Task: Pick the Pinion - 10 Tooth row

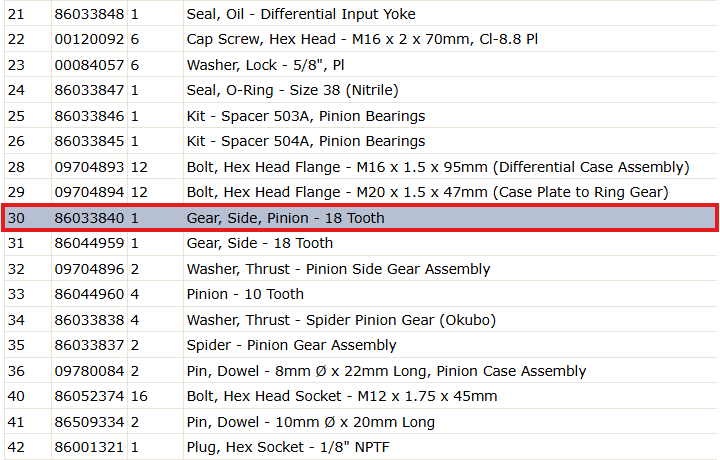Action: click(x=361, y=294)
